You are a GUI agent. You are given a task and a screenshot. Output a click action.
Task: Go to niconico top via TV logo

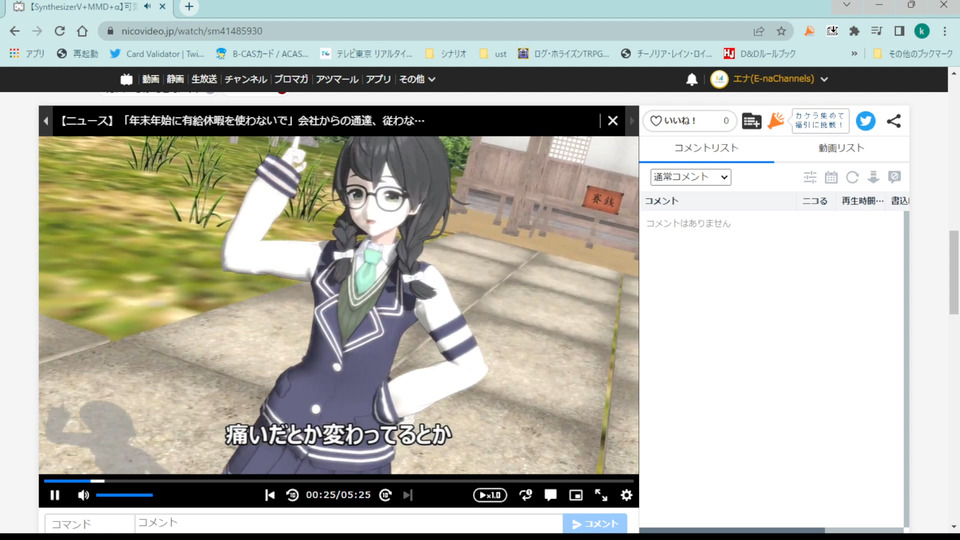[x=126, y=79]
